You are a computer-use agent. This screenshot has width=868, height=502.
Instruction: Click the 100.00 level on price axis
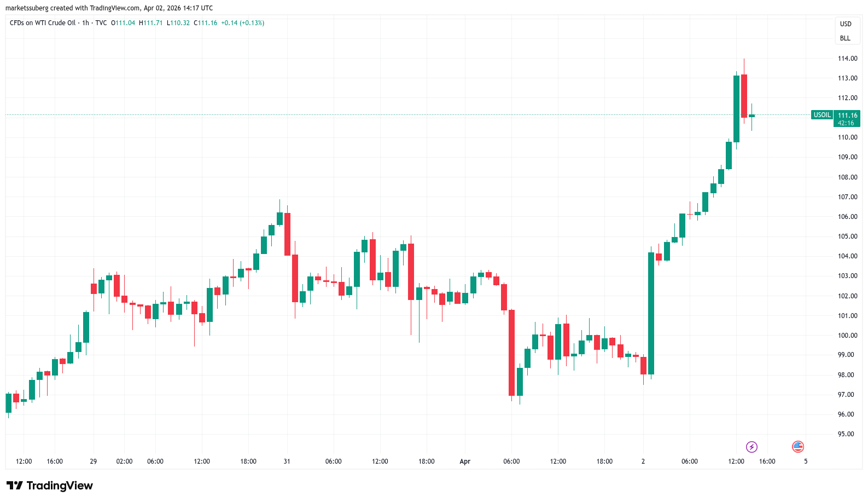pos(847,336)
